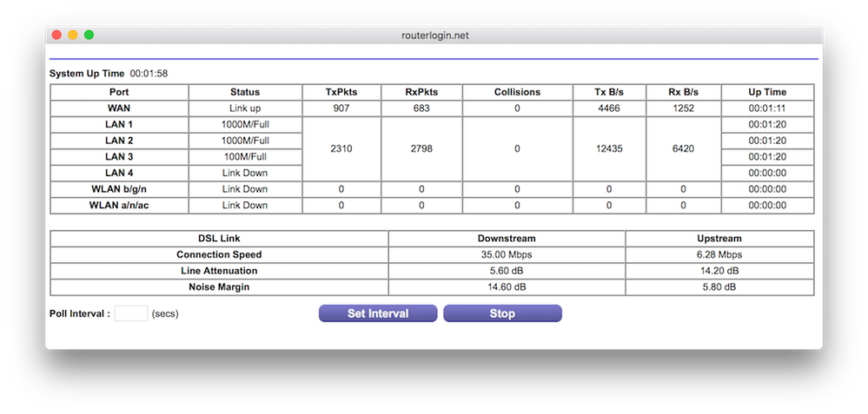Click the Up Time column header
Screen dimensions: 868x414
pyautogui.click(x=767, y=92)
